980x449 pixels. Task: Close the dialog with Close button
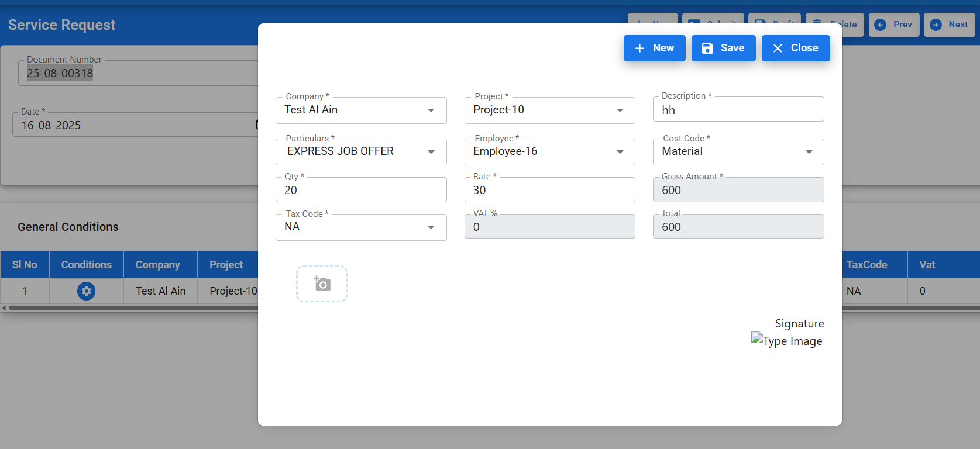click(795, 48)
